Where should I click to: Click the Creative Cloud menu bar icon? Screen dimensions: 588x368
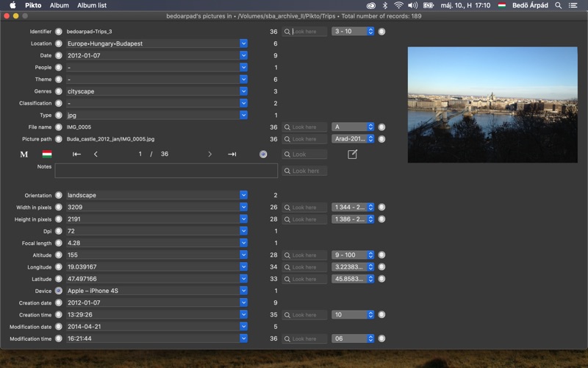click(x=371, y=5)
